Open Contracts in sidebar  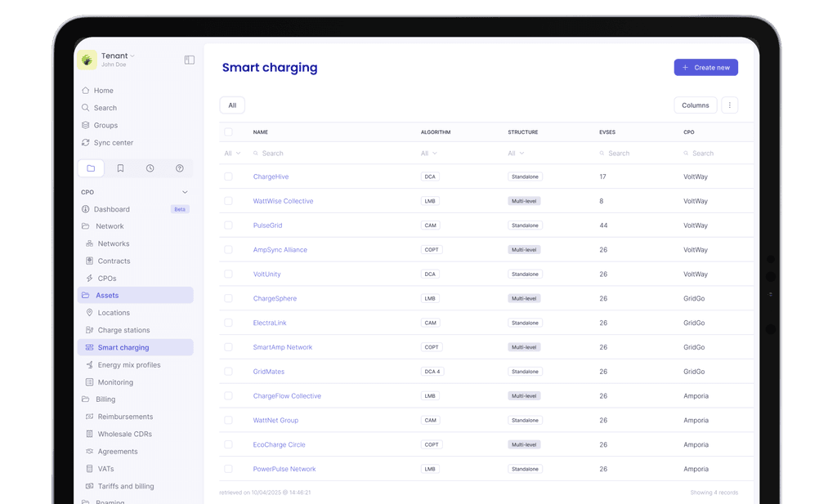(114, 261)
